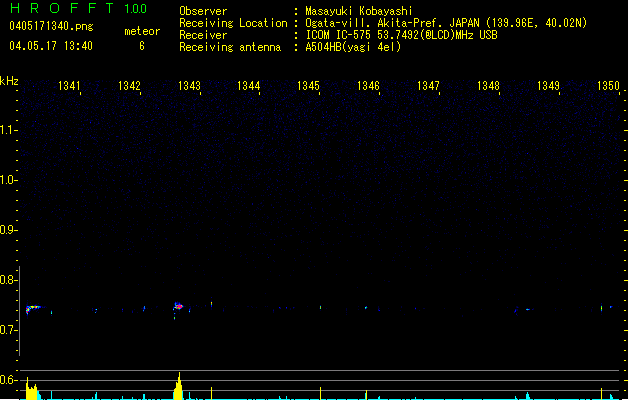Click the 1341 time axis label
629x400 pixels.
(69, 86)
